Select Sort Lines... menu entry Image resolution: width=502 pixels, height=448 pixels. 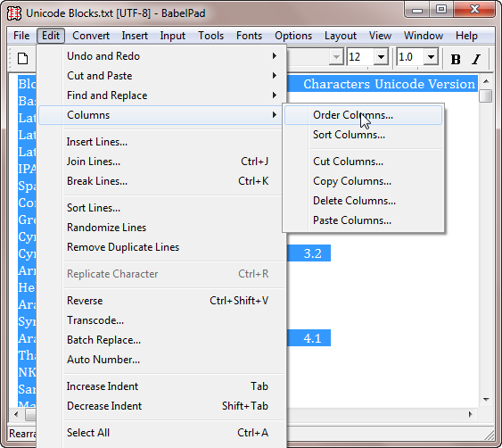[x=161, y=208]
